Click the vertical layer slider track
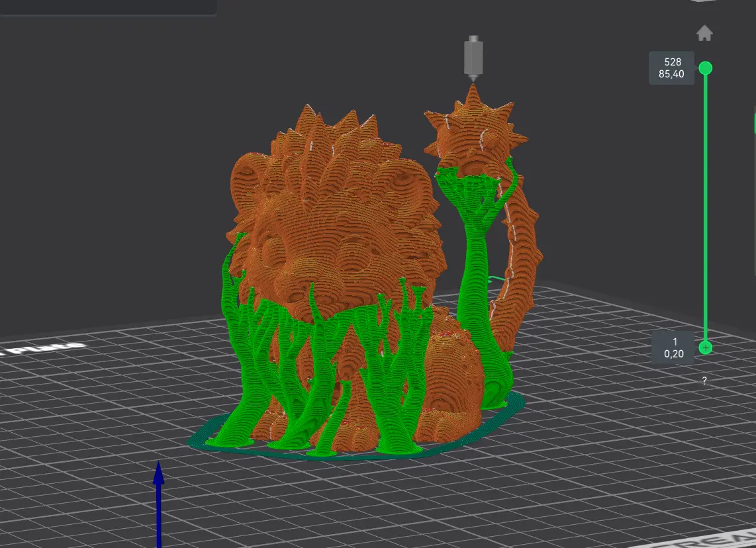 706,208
